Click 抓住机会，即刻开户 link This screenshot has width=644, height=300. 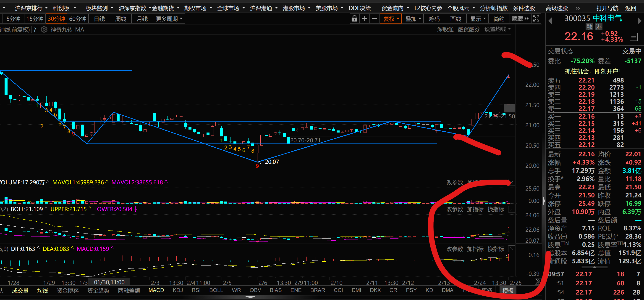pos(594,71)
